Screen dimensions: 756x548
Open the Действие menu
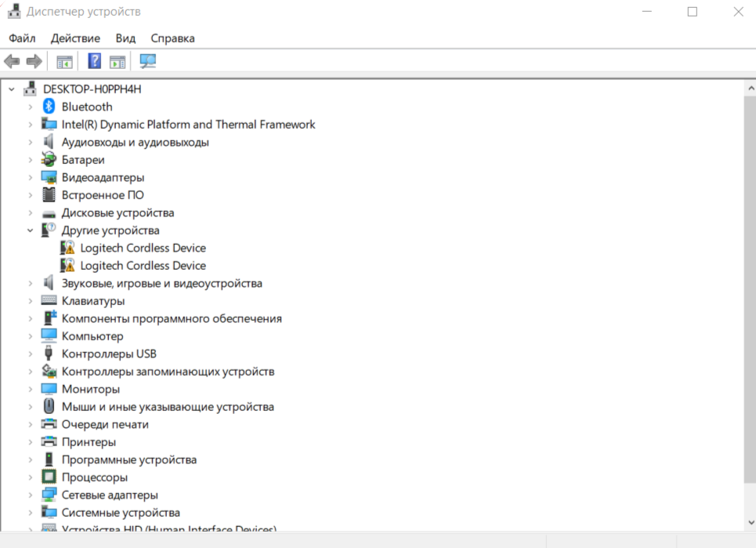pyautogui.click(x=75, y=38)
